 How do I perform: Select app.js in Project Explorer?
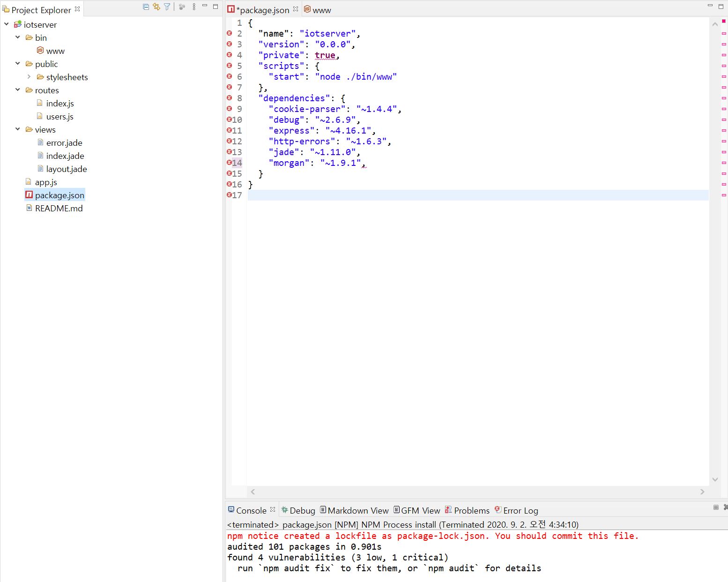(46, 182)
